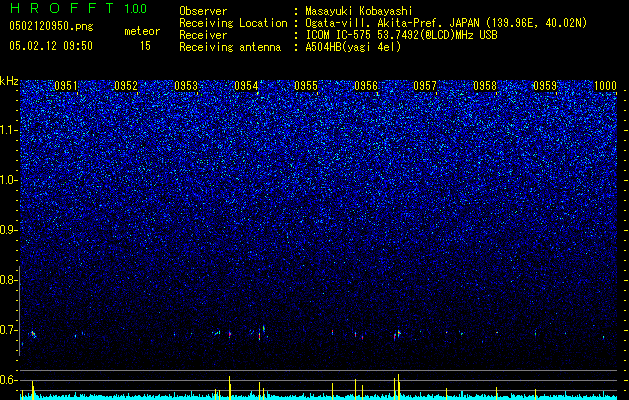Click the Receiving Location label
The image size is (629, 400).
coord(233,23)
